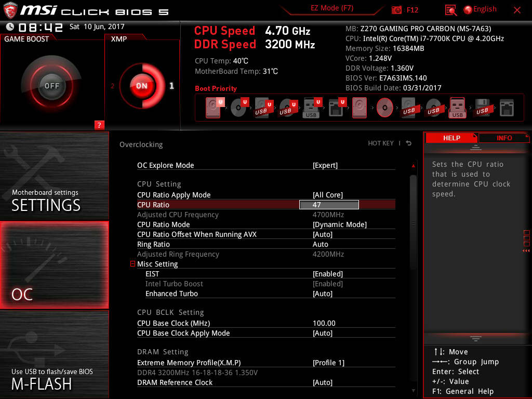Select the UEFI USB CD/DVD boot icon

point(288,108)
